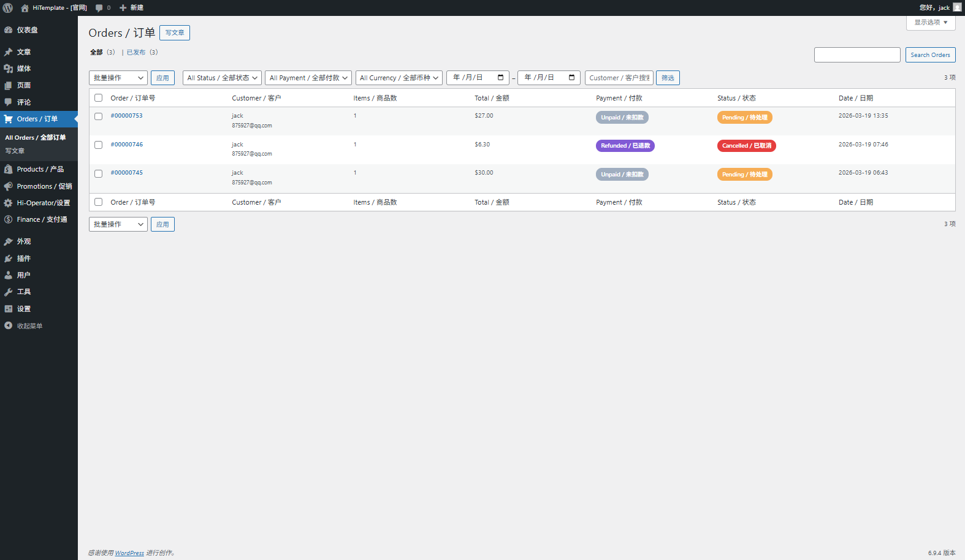Click the WordPress logo icon
965x560 pixels.
[x=8, y=8]
